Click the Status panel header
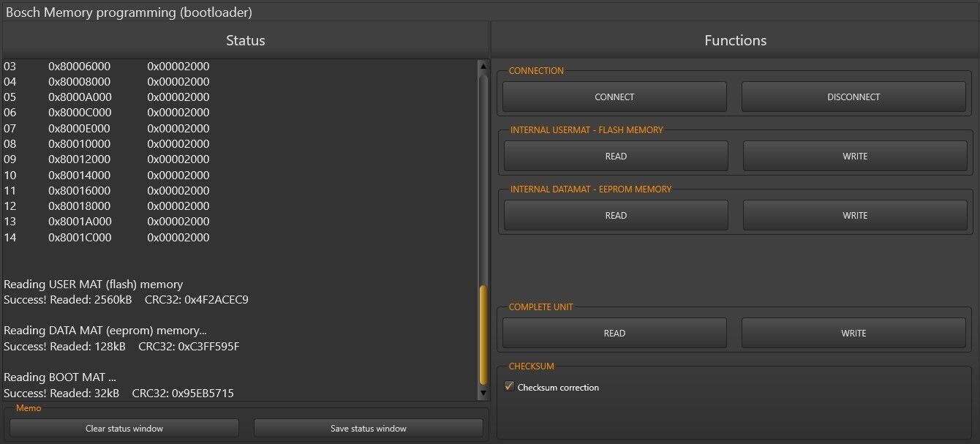 coord(246,40)
